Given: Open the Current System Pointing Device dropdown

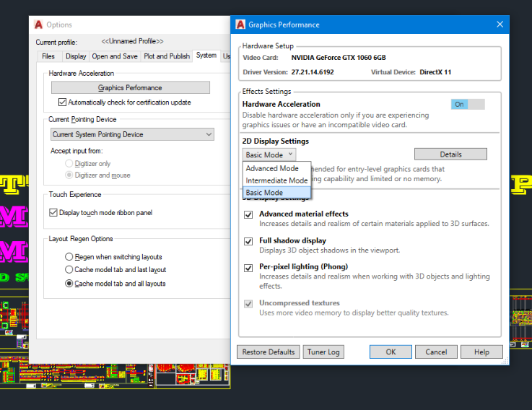Looking at the screenshot, I should tap(132, 134).
